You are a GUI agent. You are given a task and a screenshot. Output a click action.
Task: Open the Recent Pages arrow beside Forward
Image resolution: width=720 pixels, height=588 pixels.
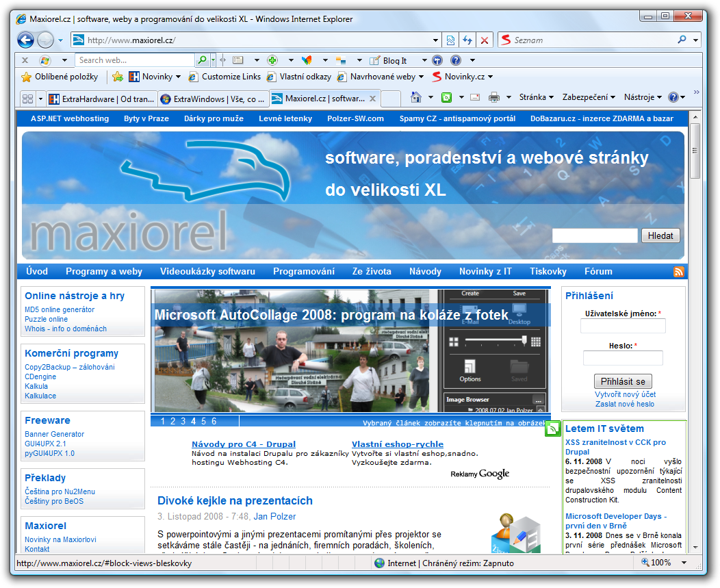click(x=60, y=40)
